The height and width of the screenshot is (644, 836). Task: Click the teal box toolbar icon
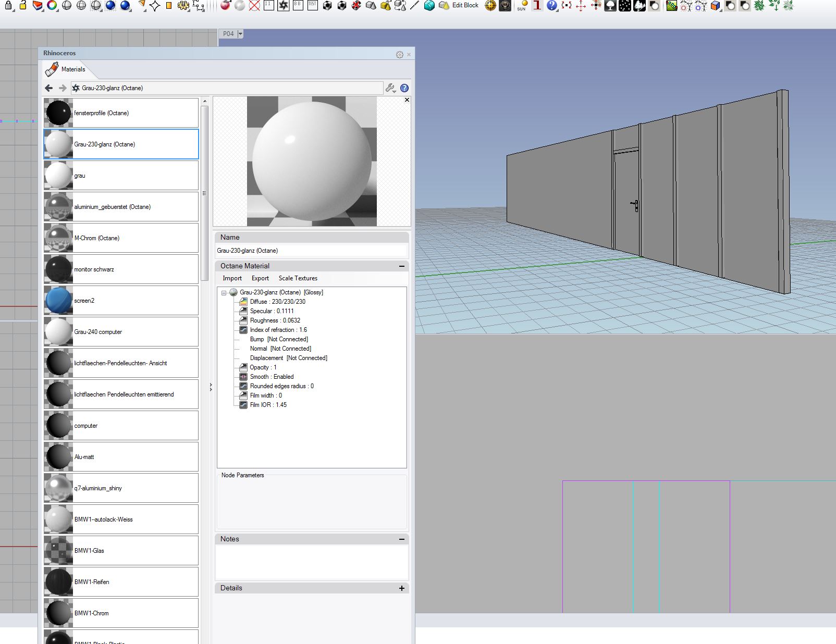[429, 6]
